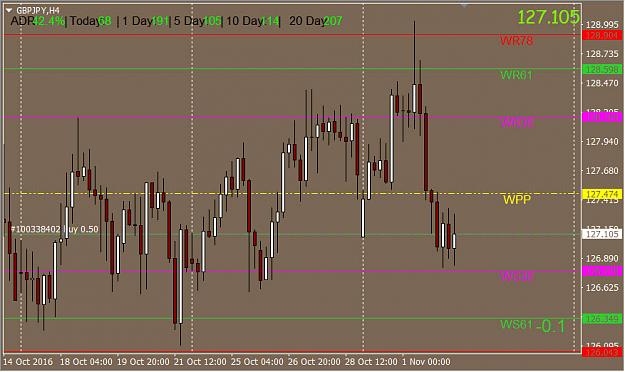Click the large green 127.105 price readout

548,17
